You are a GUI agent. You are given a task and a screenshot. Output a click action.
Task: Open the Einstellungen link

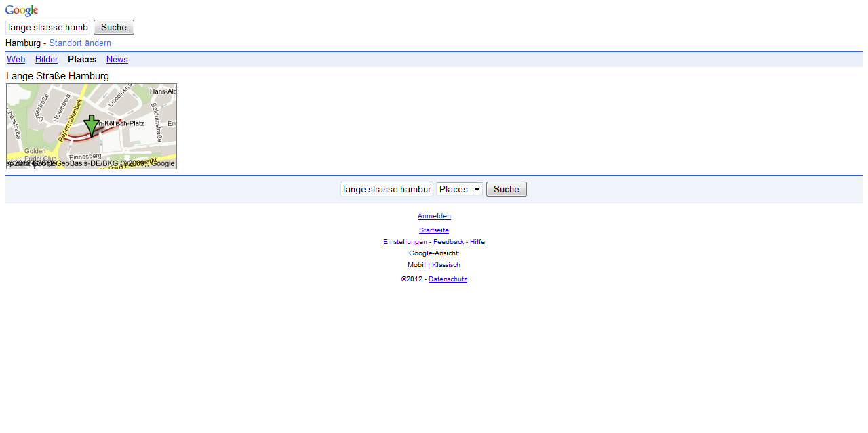click(405, 242)
